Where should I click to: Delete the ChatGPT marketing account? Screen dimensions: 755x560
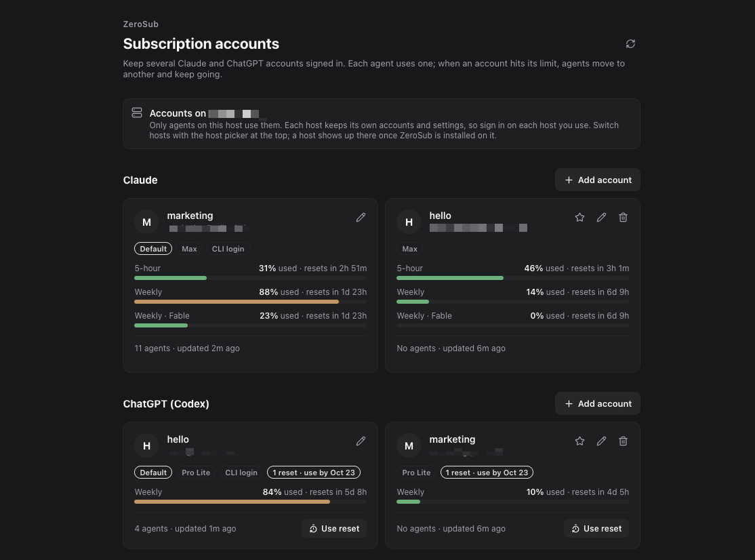click(x=623, y=441)
